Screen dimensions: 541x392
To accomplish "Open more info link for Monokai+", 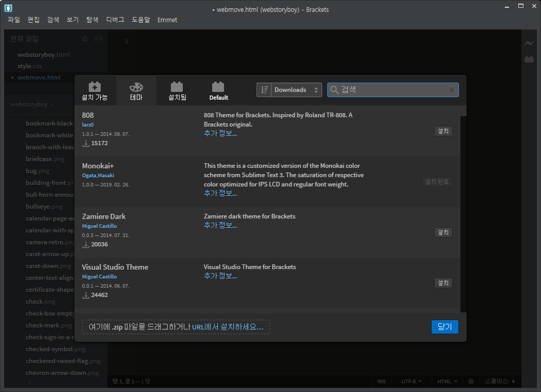I will [220, 194].
